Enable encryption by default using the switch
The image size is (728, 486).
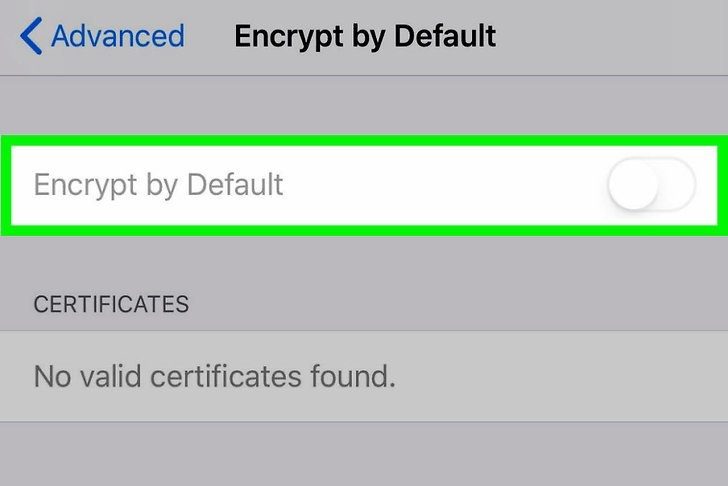point(651,186)
